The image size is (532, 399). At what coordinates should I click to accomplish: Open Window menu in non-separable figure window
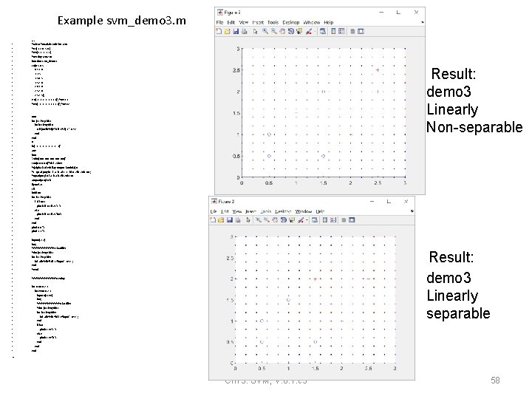pyautogui.click(x=312, y=22)
